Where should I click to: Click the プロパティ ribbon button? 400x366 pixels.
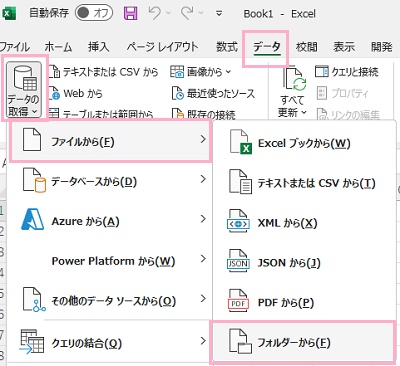(342, 93)
